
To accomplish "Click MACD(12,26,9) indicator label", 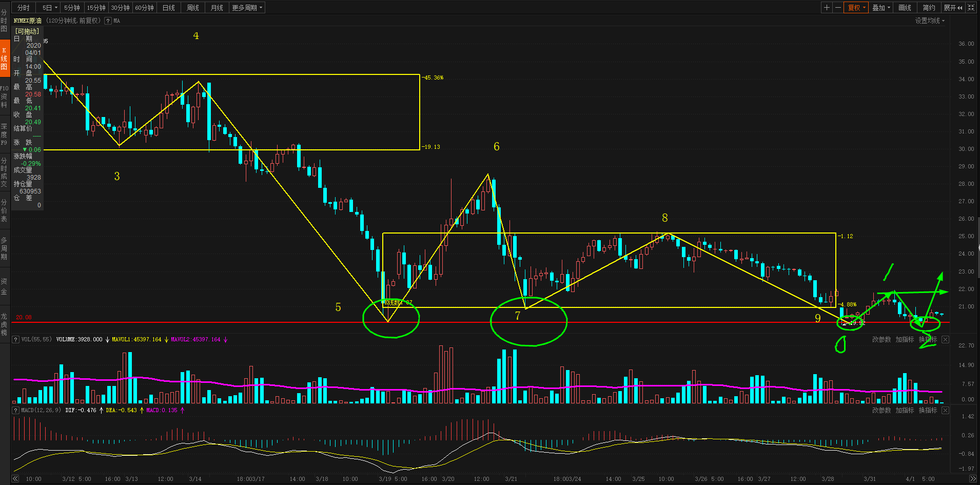I will pyautogui.click(x=41, y=411).
